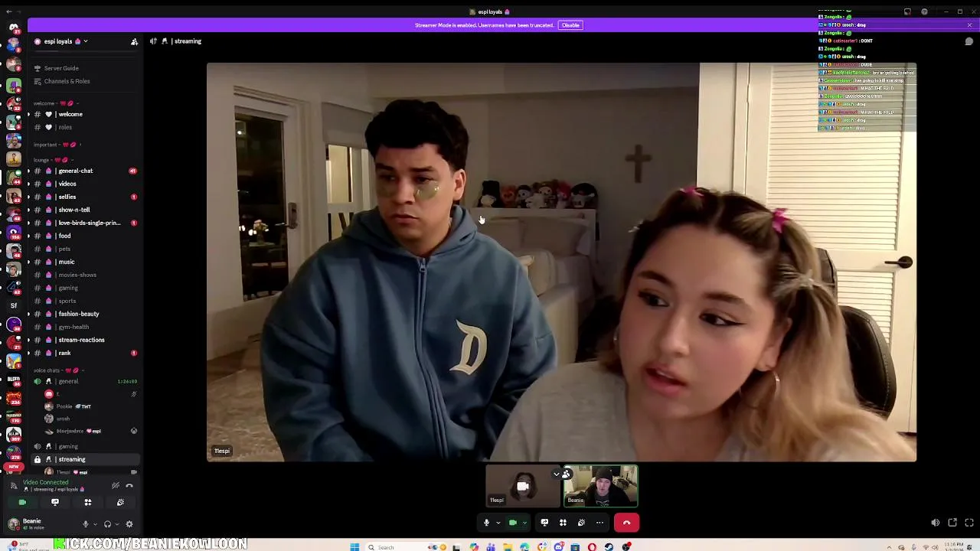This screenshot has width=980, height=551.
Task: Open User Settings gear
Action: click(x=129, y=524)
